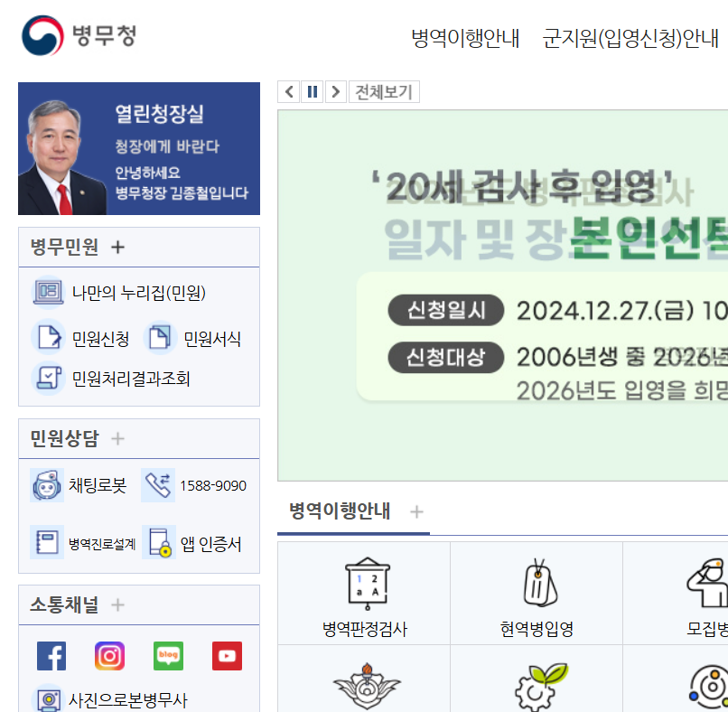
Task: Click the gear with leaf icon
Action: 540,687
